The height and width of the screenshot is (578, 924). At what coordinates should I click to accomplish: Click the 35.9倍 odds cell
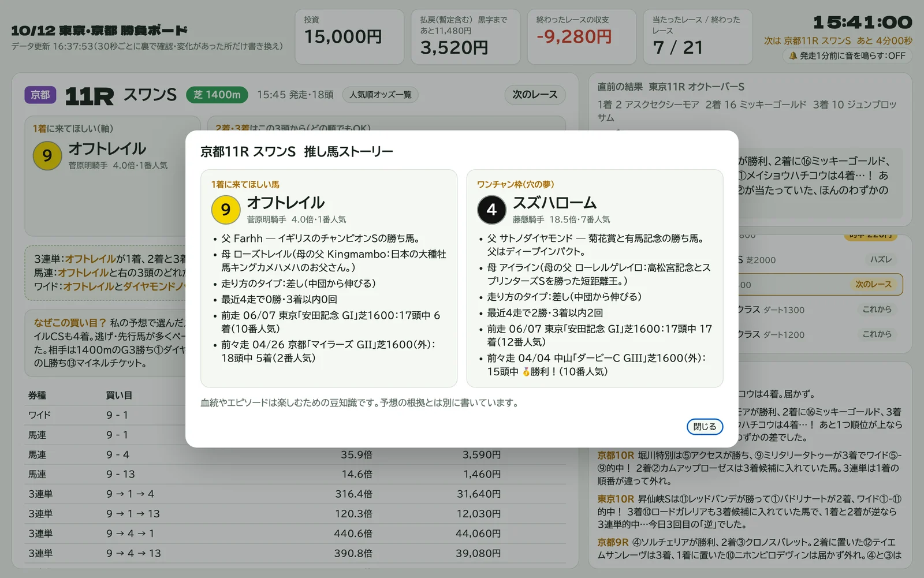click(356, 454)
